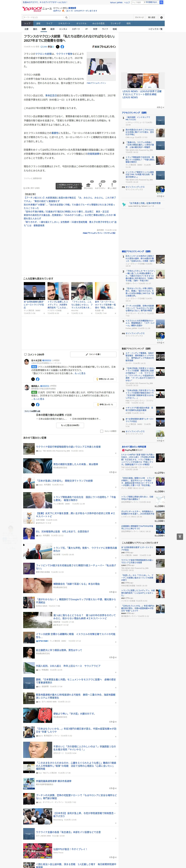Switch to the エキスパート tab
186x868 pixels.
(x=64, y=24)
